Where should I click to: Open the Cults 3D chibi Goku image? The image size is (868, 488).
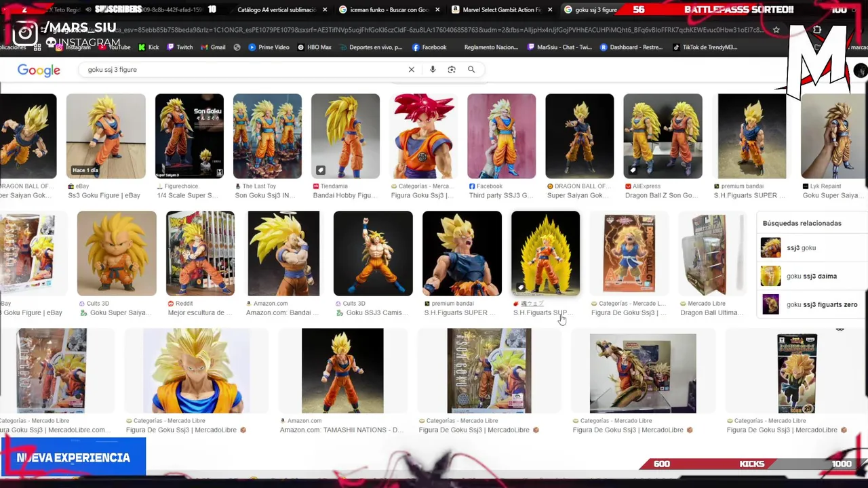[x=117, y=253]
